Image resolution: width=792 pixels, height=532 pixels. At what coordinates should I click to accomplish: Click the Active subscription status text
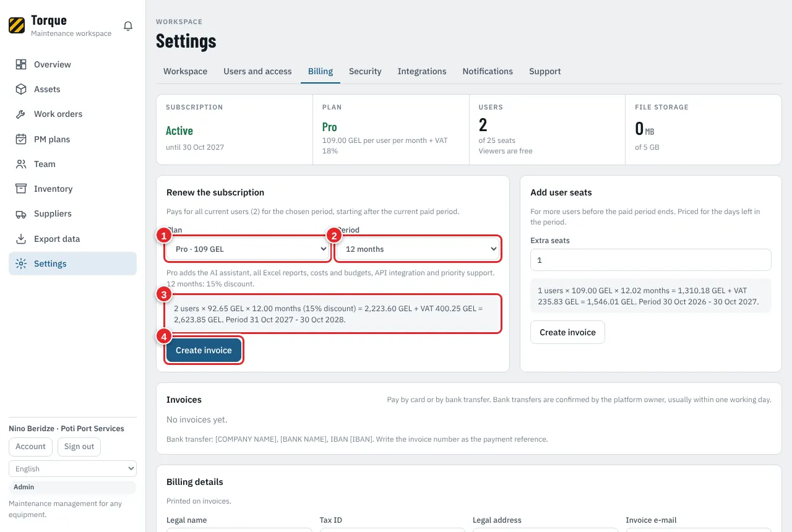[179, 131]
